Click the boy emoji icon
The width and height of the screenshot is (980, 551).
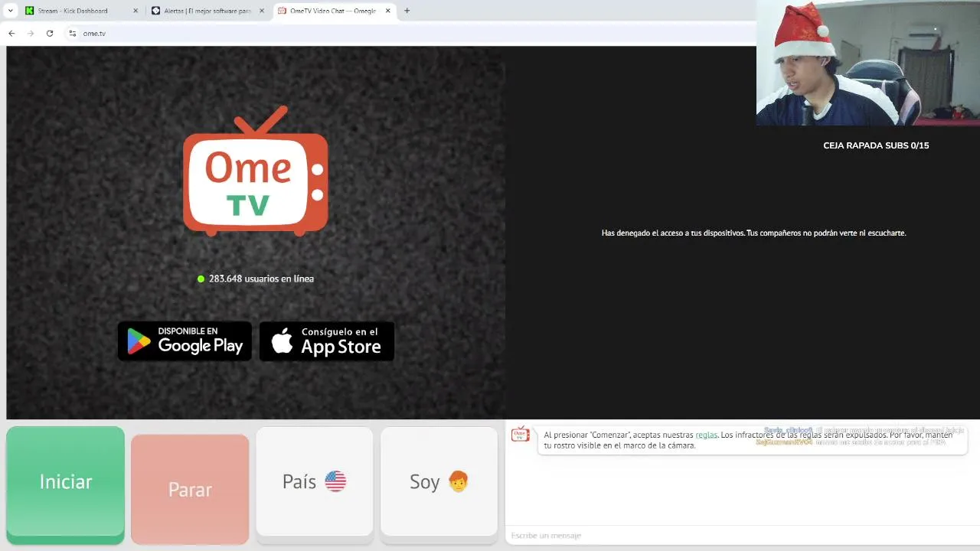coord(458,481)
